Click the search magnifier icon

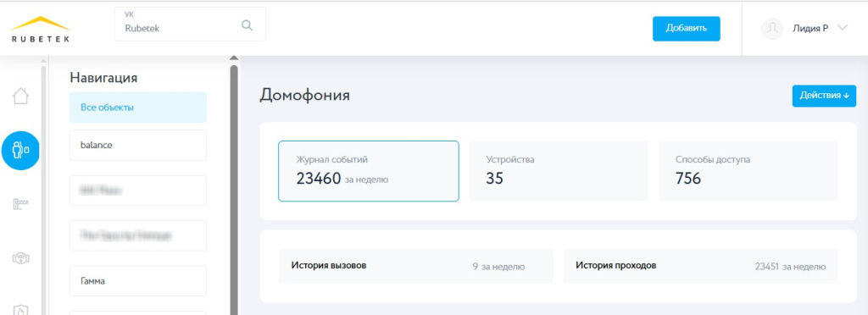pos(248,25)
